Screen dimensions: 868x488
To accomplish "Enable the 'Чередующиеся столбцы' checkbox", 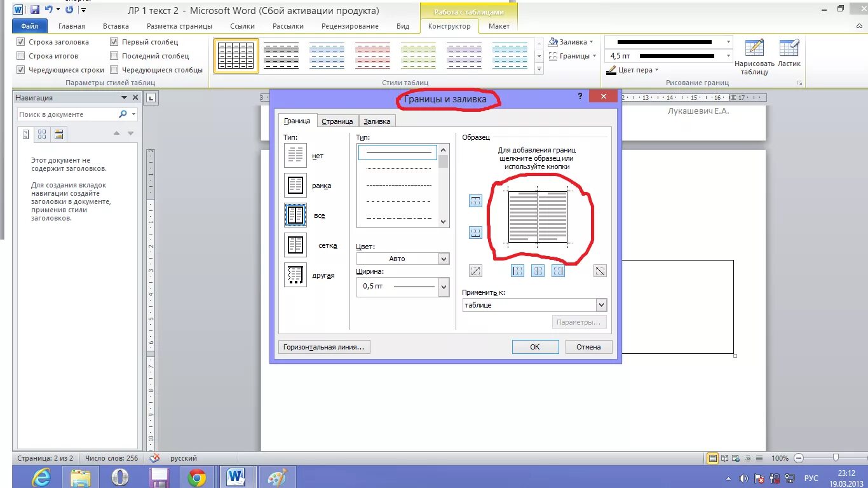I will [114, 70].
